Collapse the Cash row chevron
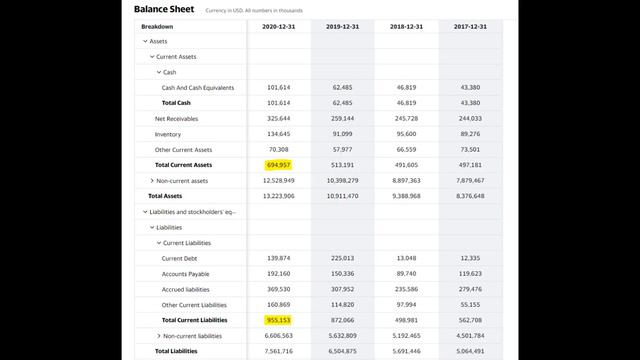Viewport: 640px width, 360px height. (x=159, y=72)
